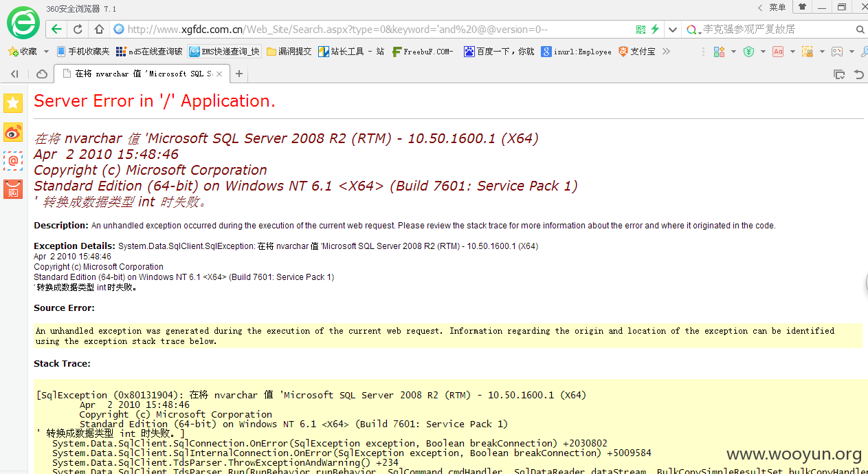Screen dimensions: 868x474
Task: Click the green shield yen icon
Action: click(748, 52)
